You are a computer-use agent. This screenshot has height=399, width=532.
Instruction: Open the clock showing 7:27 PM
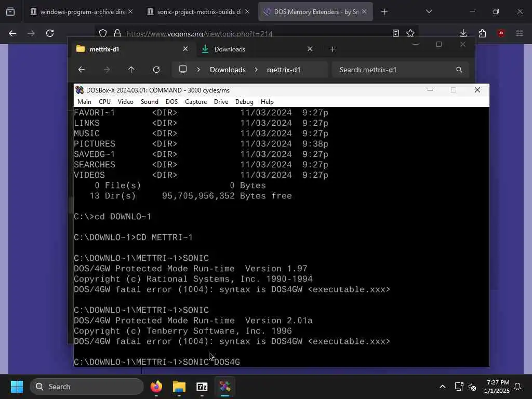click(497, 387)
